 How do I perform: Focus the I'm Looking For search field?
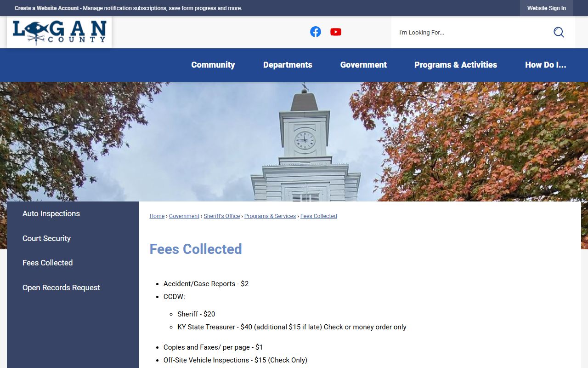tap(471, 32)
